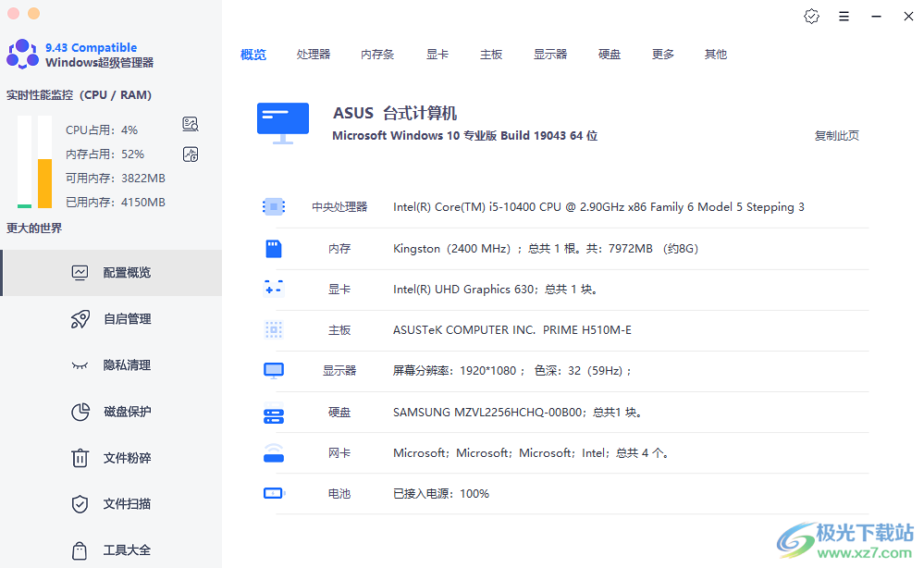Click the Intel Core i5-10400 CPU text
The height and width of the screenshot is (568, 924).
tap(598, 207)
